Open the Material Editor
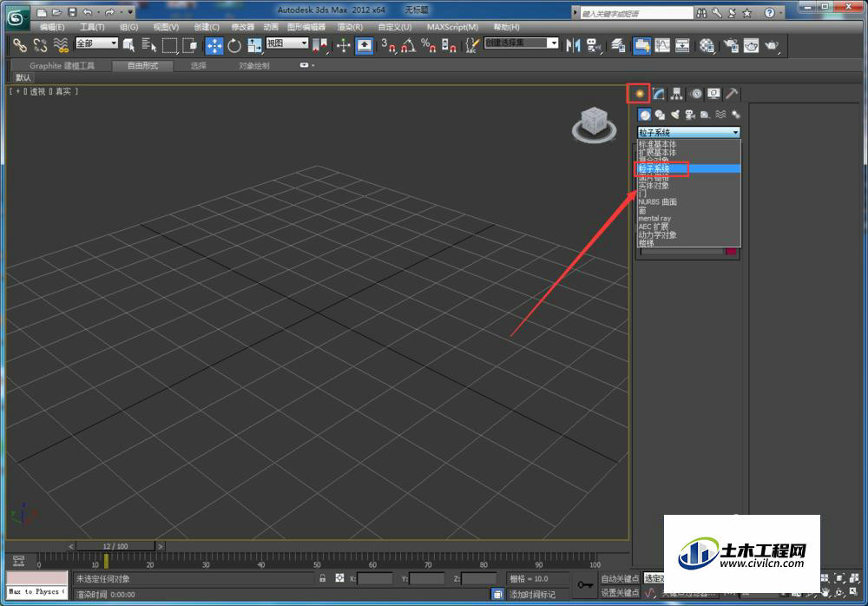 pyautogui.click(x=707, y=45)
